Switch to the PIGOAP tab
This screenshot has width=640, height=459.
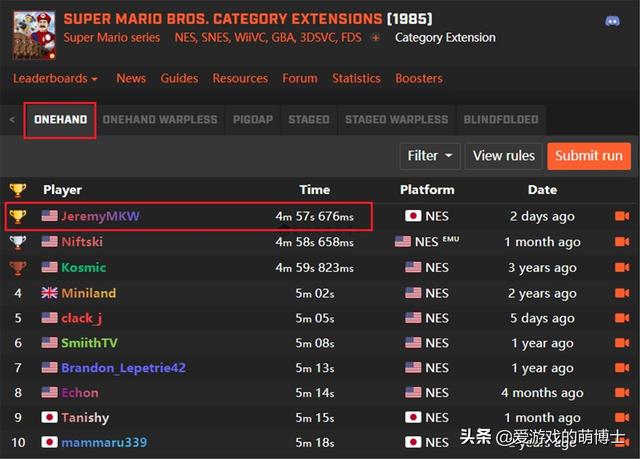(253, 120)
